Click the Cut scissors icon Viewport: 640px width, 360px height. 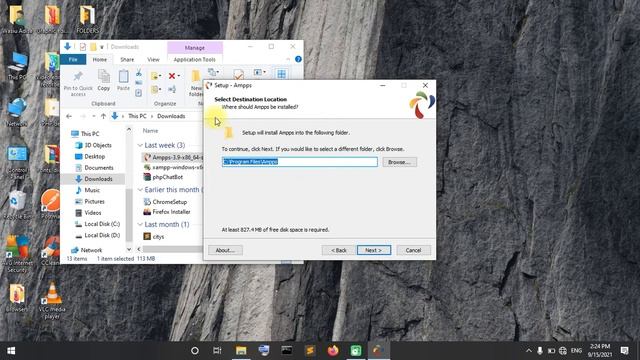139,73
